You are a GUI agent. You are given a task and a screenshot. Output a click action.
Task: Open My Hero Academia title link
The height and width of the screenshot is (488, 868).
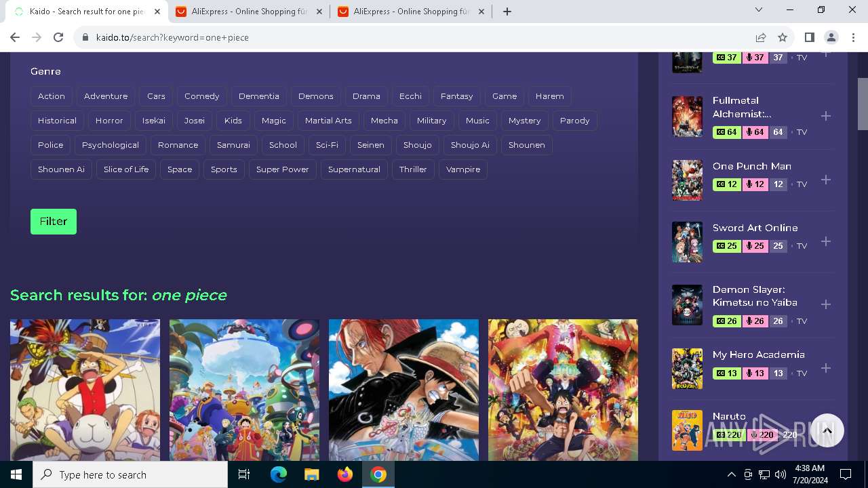point(758,354)
